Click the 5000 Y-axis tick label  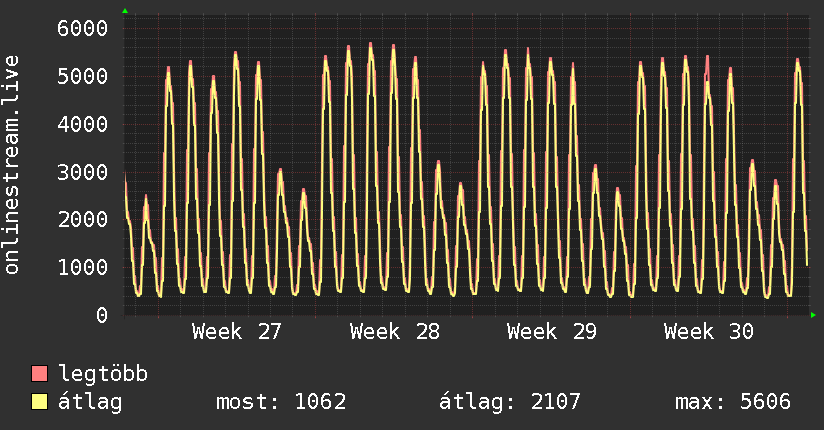click(x=83, y=76)
